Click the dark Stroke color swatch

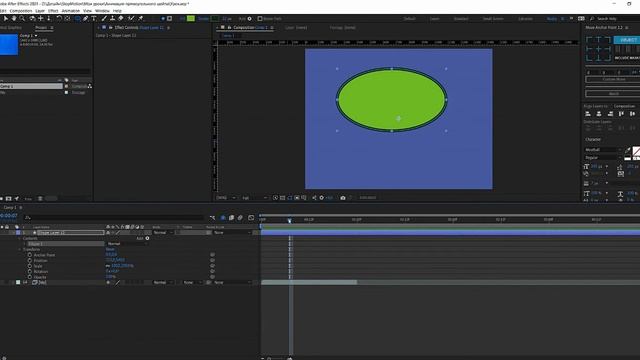(x=215, y=18)
